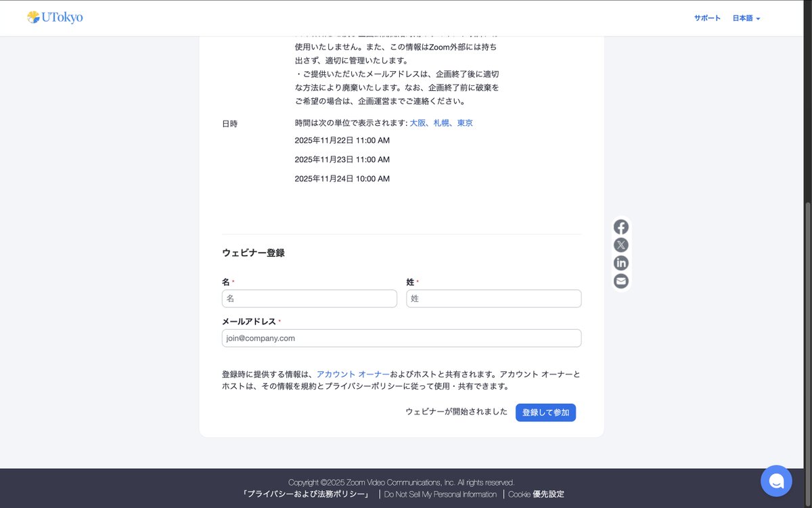Viewport: 812px width, 508px height.
Task: Open Cookie 優先設定 link
Action: tap(536, 494)
